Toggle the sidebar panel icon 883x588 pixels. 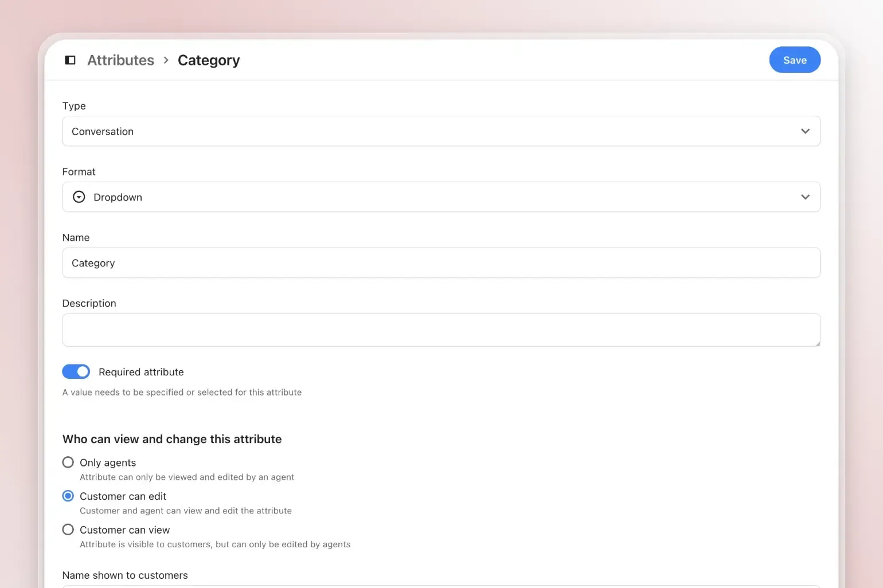pyautogui.click(x=70, y=60)
